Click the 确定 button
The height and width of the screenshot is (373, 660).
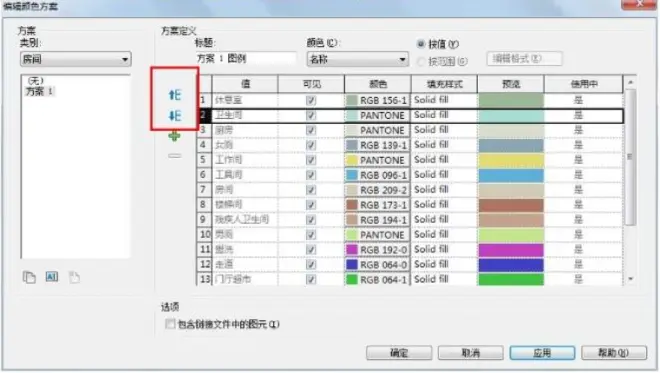[399, 353]
